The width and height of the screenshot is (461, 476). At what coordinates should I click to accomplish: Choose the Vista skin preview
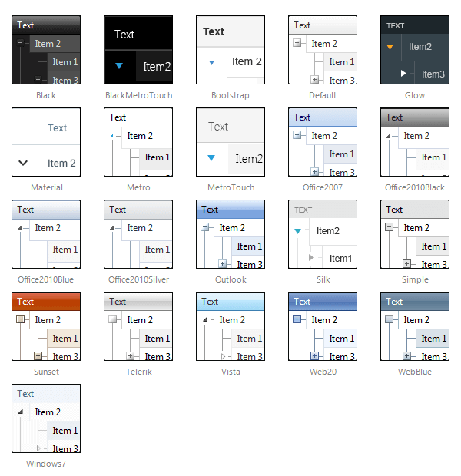[230, 326]
